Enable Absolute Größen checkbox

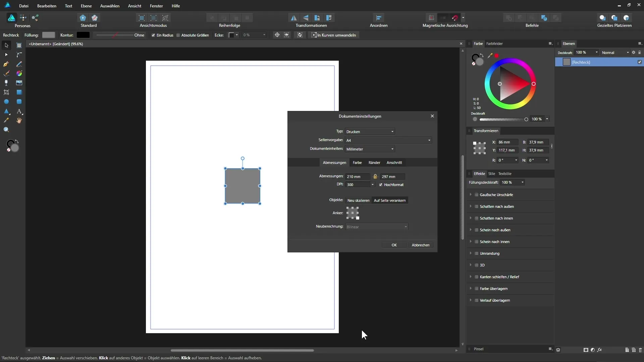click(x=178, y=35)
